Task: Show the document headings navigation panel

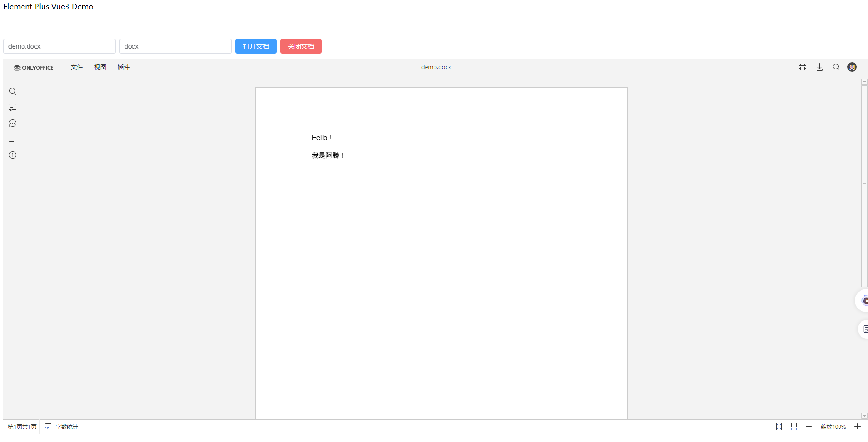Action: point(13,139)
